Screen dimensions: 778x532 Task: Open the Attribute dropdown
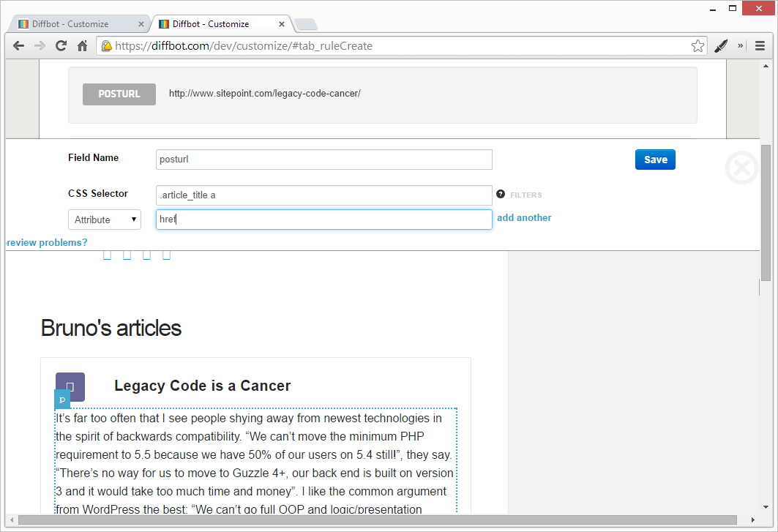pos(105,220)
